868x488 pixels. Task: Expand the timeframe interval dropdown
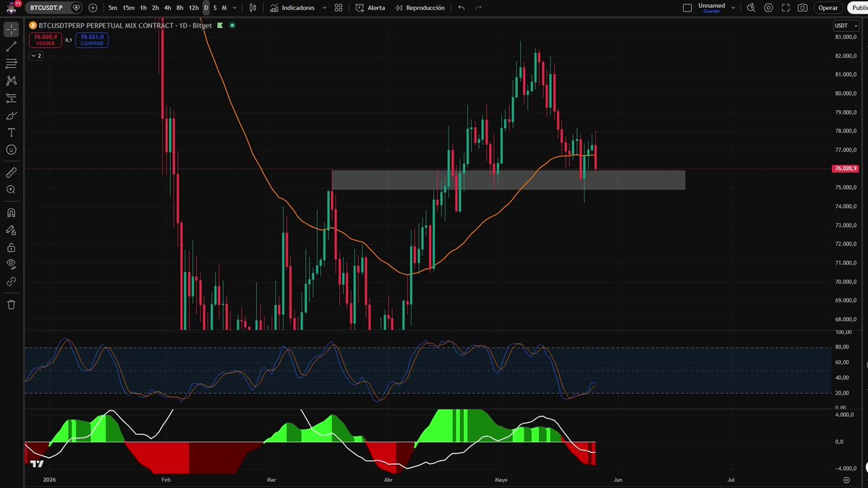[235, 8]
